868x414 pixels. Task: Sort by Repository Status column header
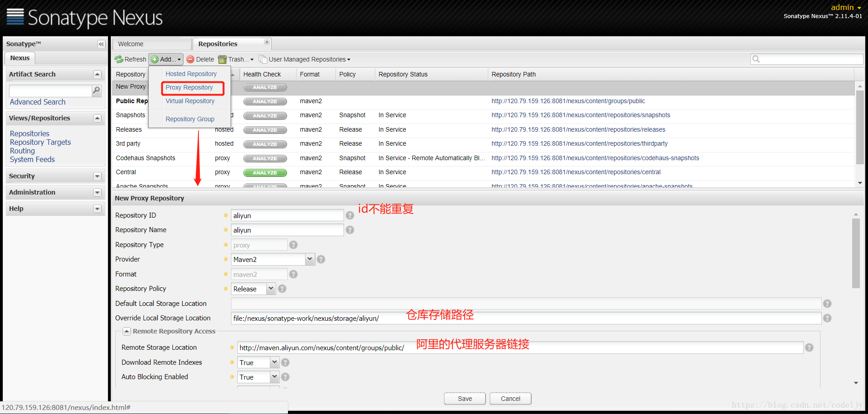pos(431,74)
